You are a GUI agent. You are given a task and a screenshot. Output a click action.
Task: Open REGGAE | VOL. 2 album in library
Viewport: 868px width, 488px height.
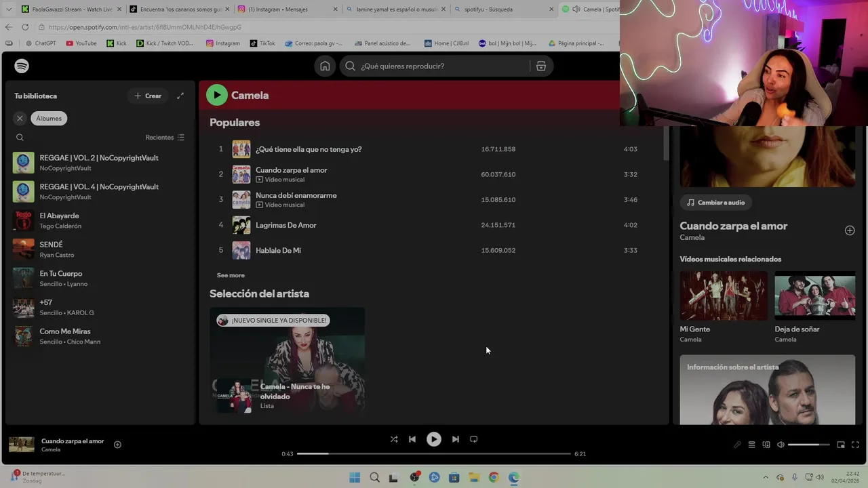(100, 163)
